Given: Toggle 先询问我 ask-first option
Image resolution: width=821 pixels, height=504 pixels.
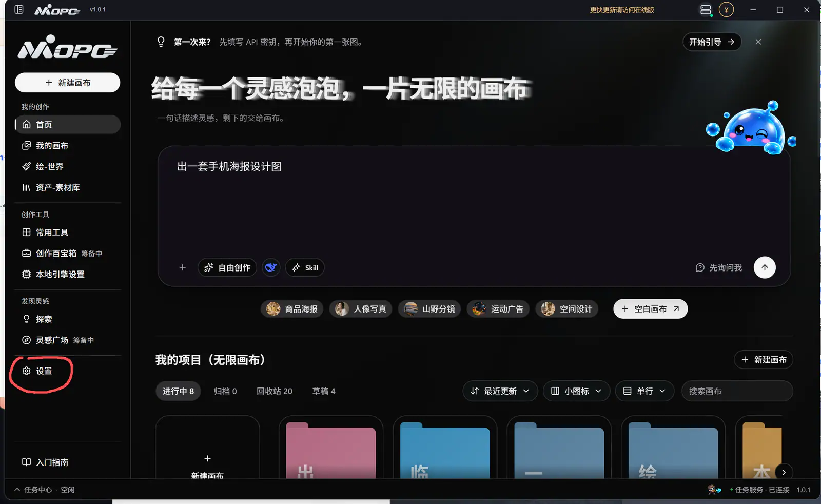Looking at the screenshot, I should tap(718, 267).
